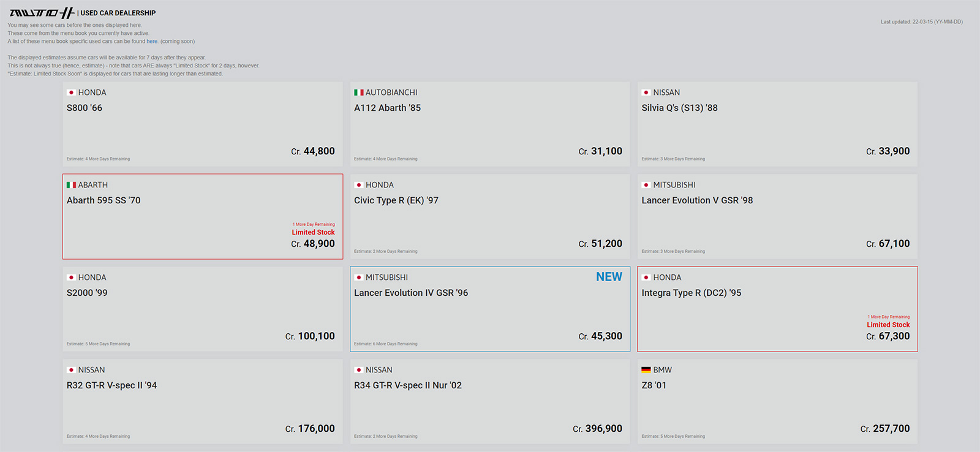This screenshot has height=452, width=980.
Task: Select the Honda S800 '66 card
Action: pyautogui.click(x=202, y=124)
